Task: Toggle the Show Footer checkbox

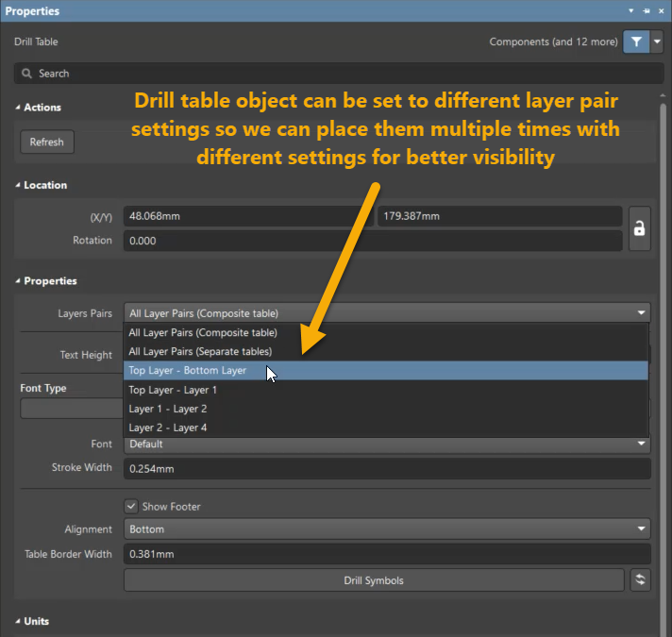Action: [x=131, y=507]
